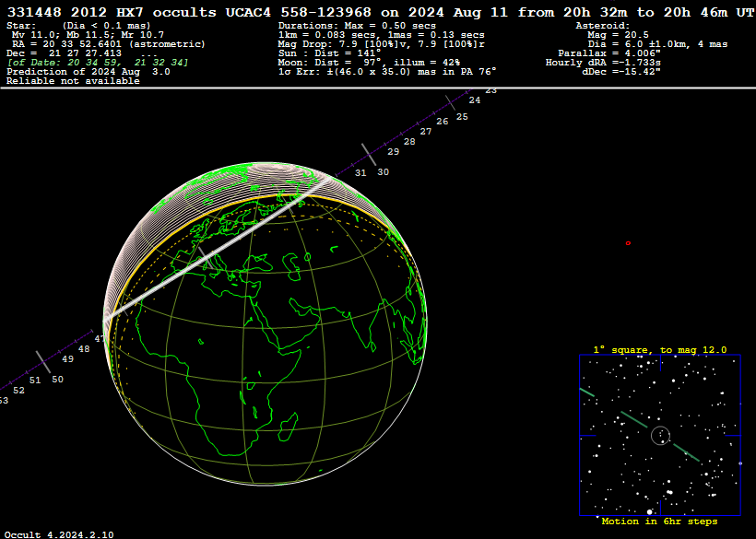The image size is (756, 539).
Task: Click 'Prediction of 2024 Aug 3.0' text
Action: 89,71
